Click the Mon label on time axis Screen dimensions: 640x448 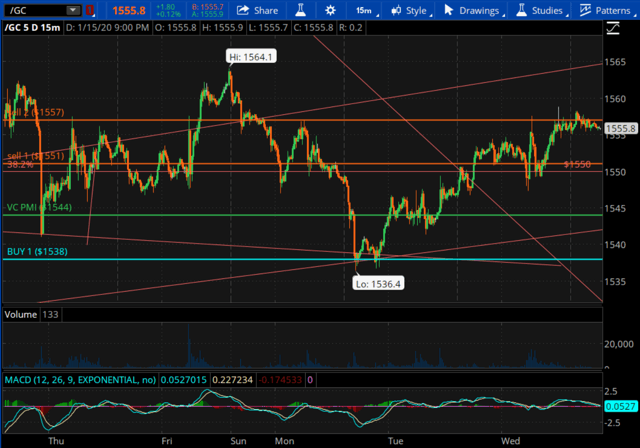(x=284, y=441)
